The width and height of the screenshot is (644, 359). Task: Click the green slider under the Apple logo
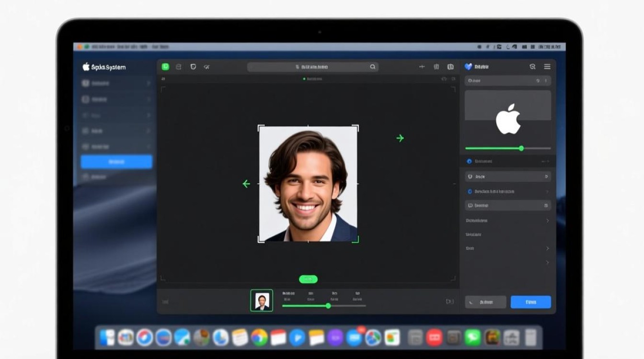508,148
